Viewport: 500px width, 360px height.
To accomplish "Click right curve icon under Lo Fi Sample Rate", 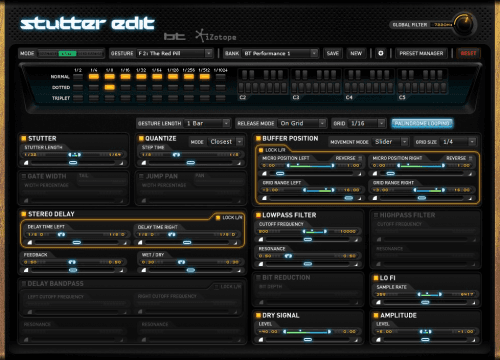I will point(473,302).
